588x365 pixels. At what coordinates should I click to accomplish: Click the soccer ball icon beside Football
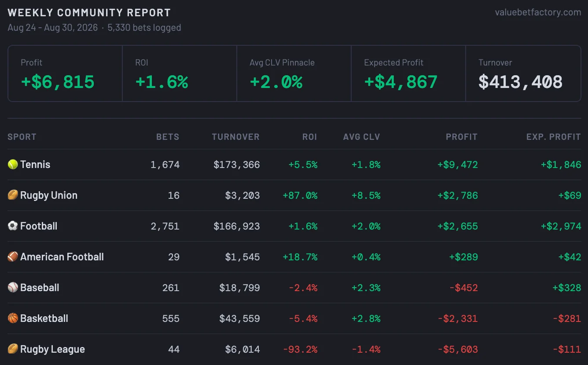[x=13, y=226]
